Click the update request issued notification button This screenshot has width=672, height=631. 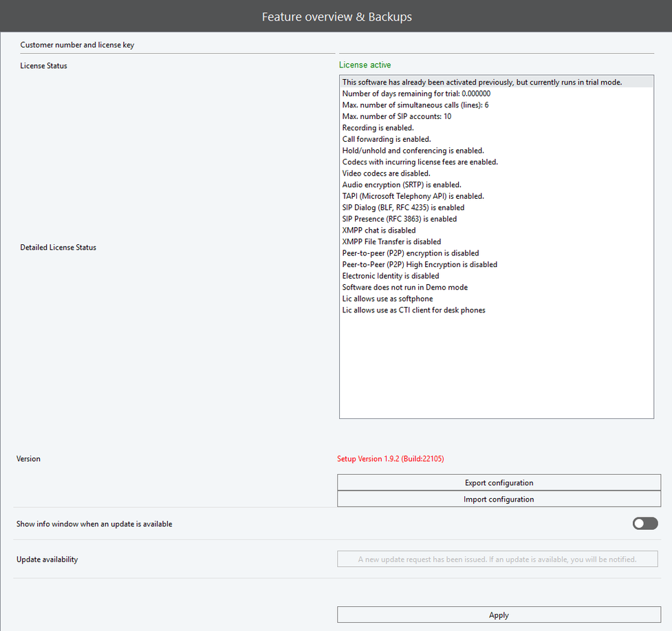(x=497, y=559)
